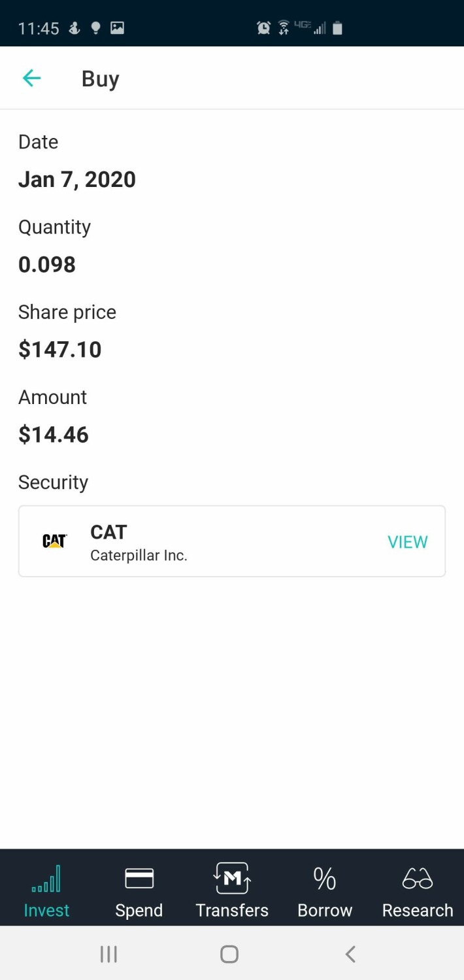This screenshot has width=464, height=980.
Task: Switch to the Research tab label
Action: (418, 910)
